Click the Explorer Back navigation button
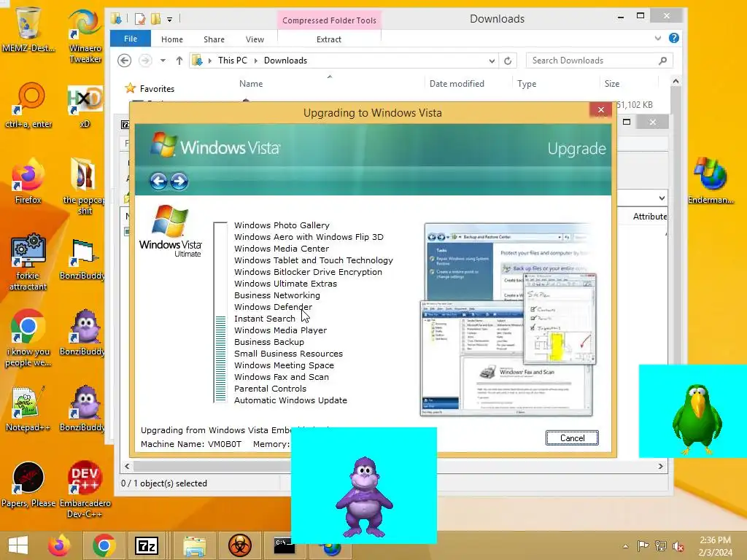Viewport: 747px width, 560px height. [124, 61]
